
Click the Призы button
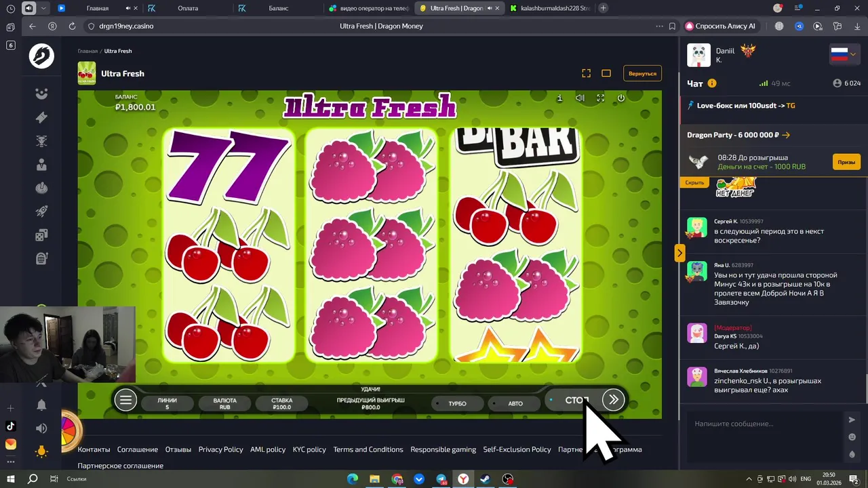[846, 162]
